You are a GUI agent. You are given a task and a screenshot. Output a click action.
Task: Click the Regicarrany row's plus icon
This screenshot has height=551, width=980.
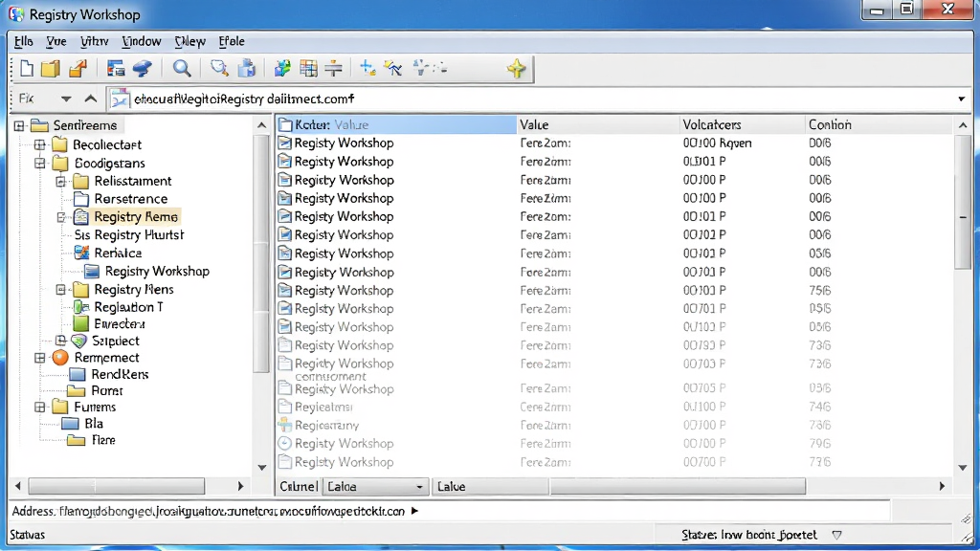[x=284, y=425]
